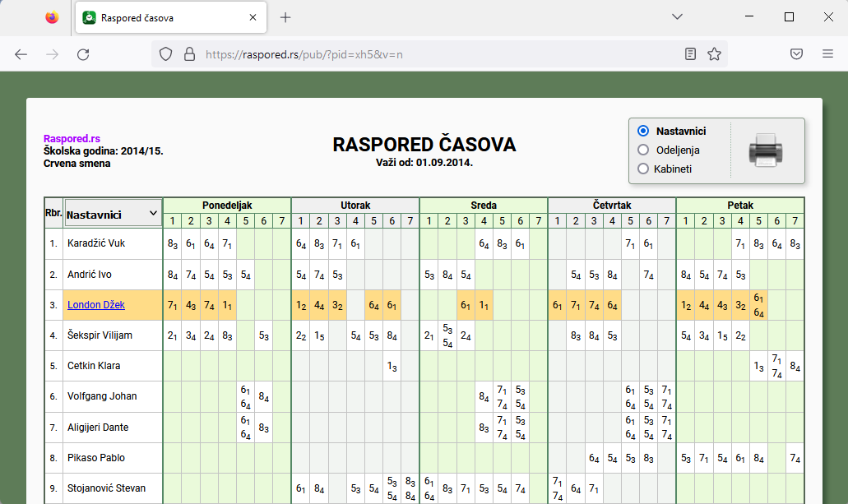Bookmark this page with the star
Viewport: 848px width, 504px height.
pos(714,54)
